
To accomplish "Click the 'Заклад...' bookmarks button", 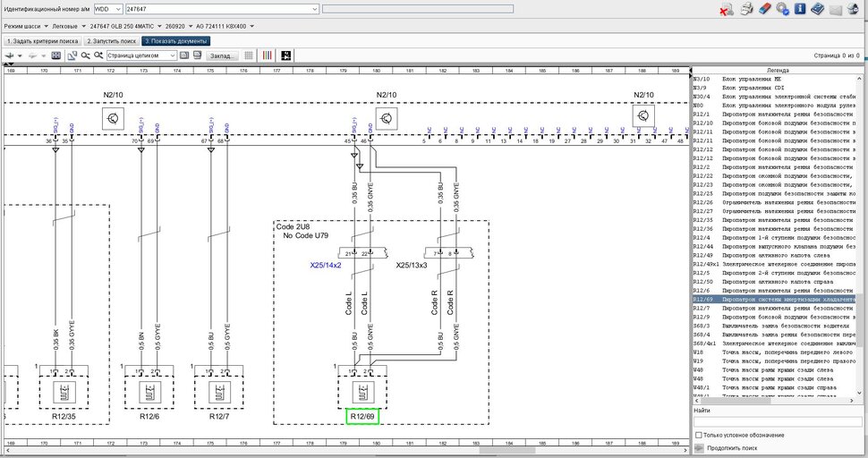I will 223,55.
